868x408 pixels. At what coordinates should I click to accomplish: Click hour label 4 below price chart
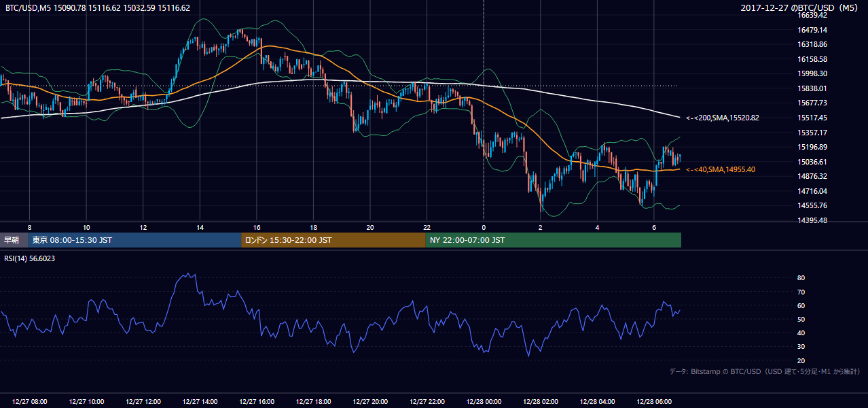[597, 227]
